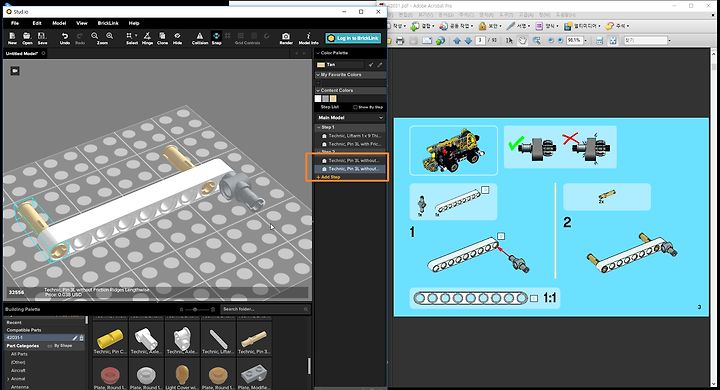Open the BrickLink menu
This screenshot has width=720, height=390.
[108, 23]
